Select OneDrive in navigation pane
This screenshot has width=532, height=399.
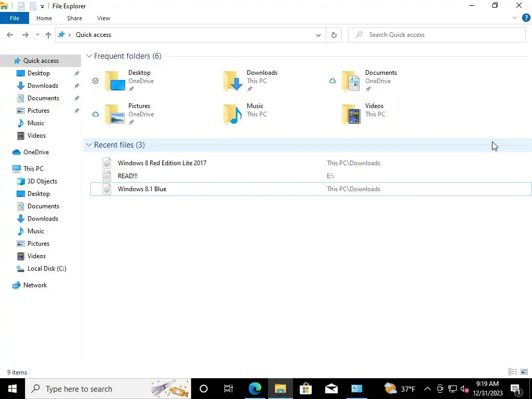pyautogui.click(x=36, y=152)
